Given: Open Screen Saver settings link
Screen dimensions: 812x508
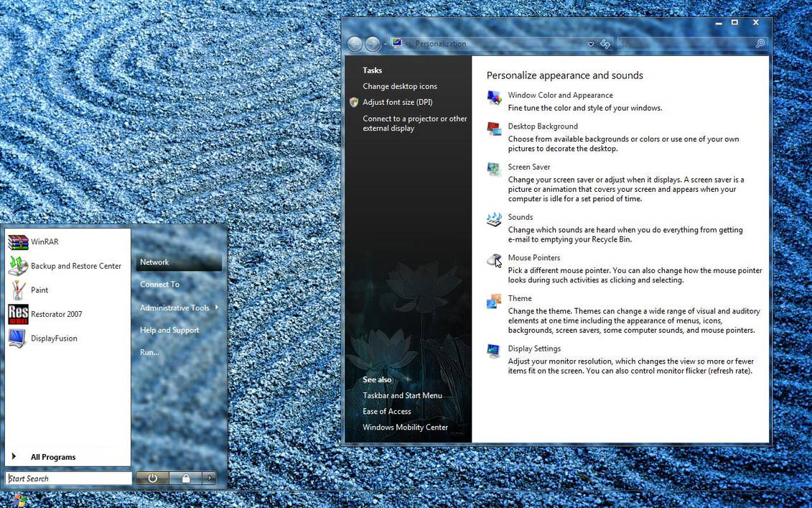Looking at the screenshot, I should 528,167.
